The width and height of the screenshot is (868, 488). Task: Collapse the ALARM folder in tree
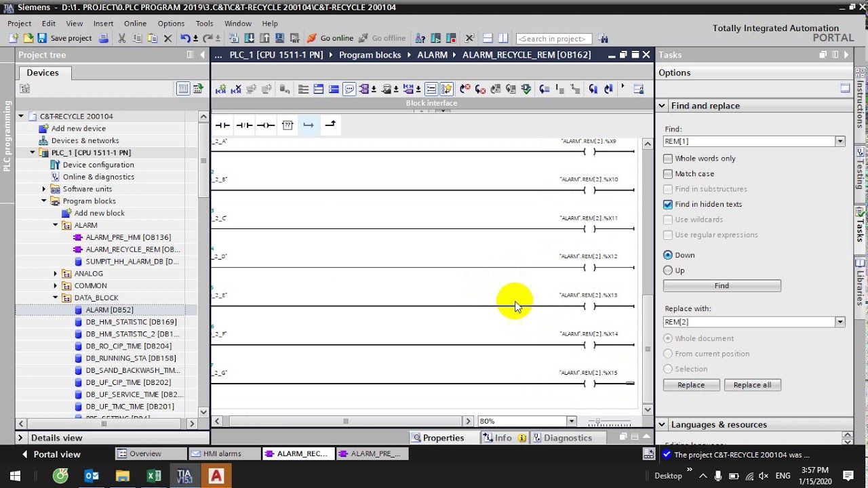tap(56, 225)
